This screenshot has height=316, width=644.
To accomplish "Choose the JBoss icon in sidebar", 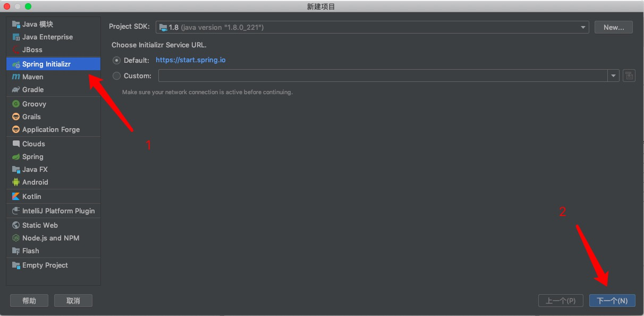I will 16,49.
